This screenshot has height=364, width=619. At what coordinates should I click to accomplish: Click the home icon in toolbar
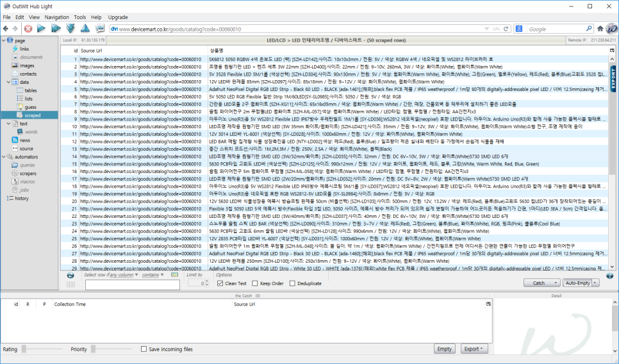click(600, 28)
